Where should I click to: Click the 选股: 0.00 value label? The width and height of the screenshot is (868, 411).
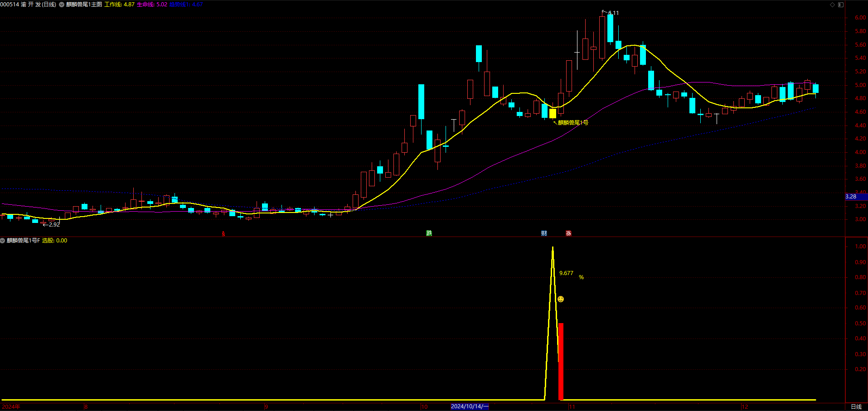click(x=54, y=241)
